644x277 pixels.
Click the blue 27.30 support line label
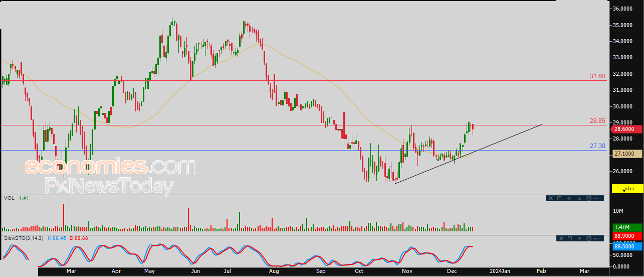click(x=597, y=146)
